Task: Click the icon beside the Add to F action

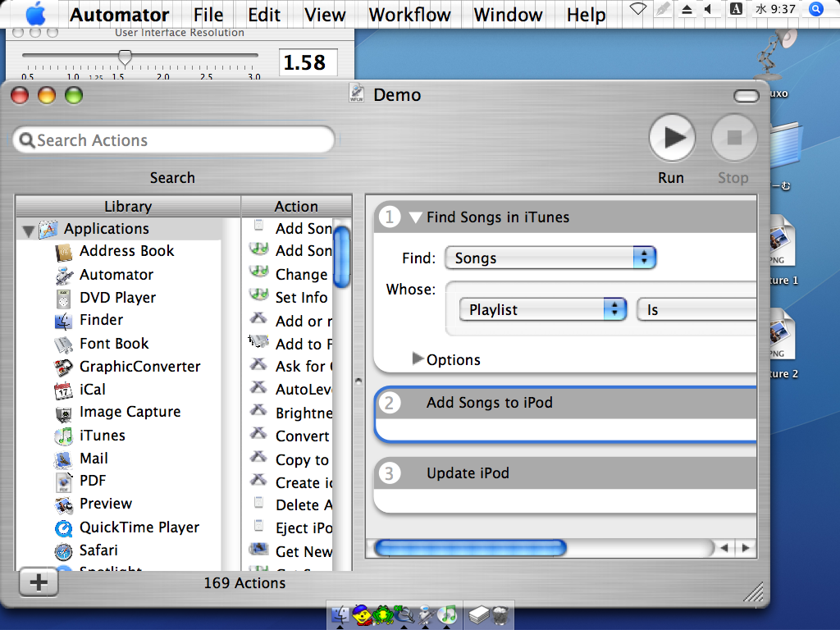Action: pos(258,340)
